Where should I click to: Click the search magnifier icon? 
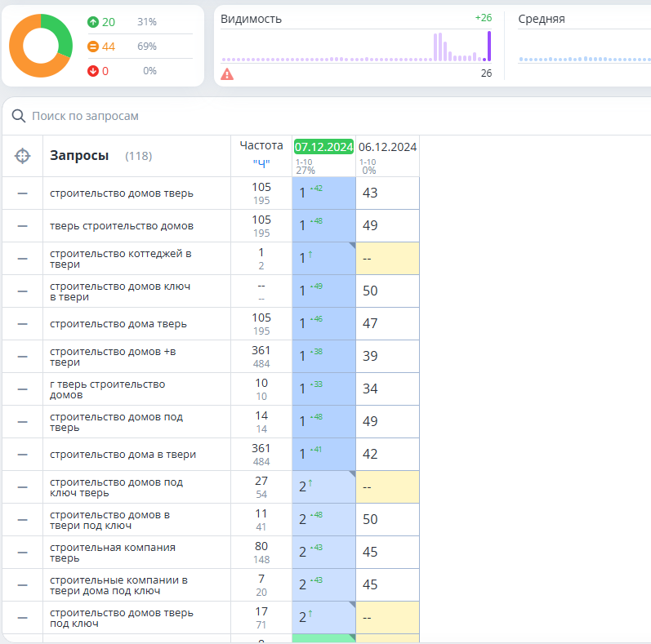(x=19, y=116)
